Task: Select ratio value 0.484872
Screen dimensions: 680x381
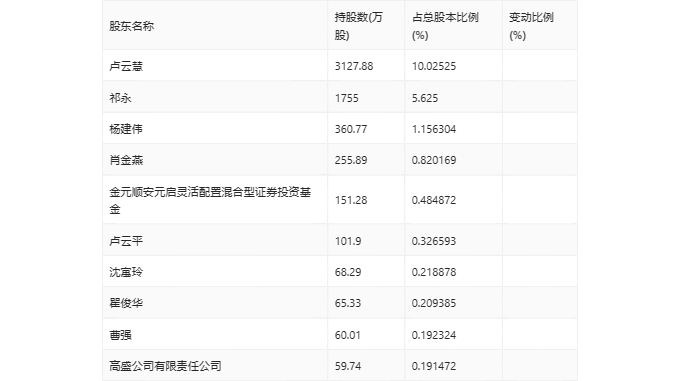Action: 434,200
